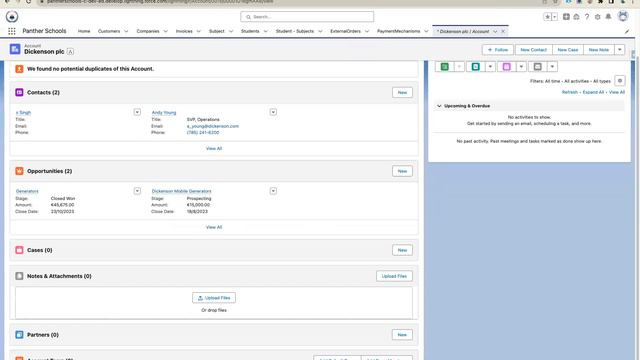The width and height of the screenshot is (640, 360).
Task: Open the App Launcher grid icon
Action: (x=12, y=31)
